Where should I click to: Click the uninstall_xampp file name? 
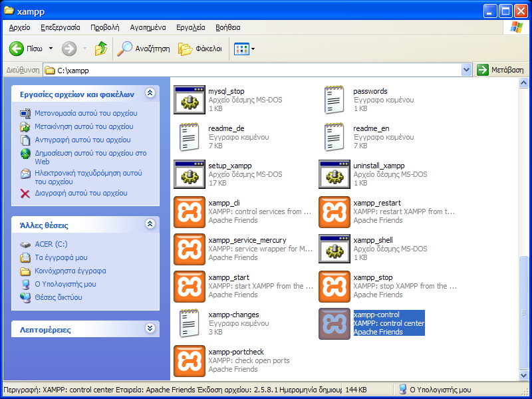(379, 166)
